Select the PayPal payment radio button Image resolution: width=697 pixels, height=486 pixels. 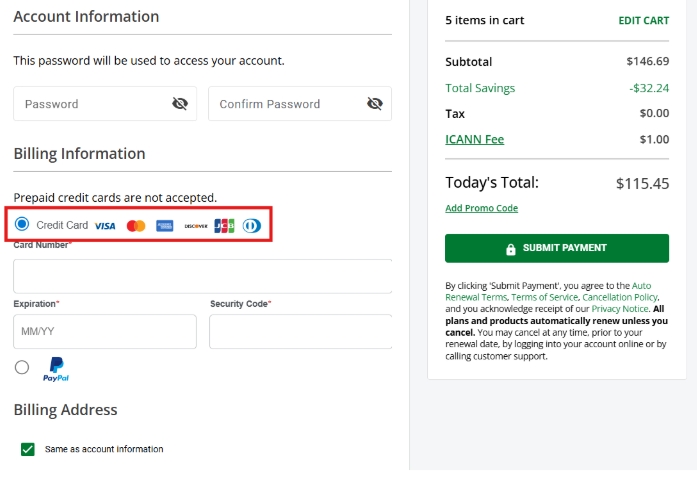point(22,367)
